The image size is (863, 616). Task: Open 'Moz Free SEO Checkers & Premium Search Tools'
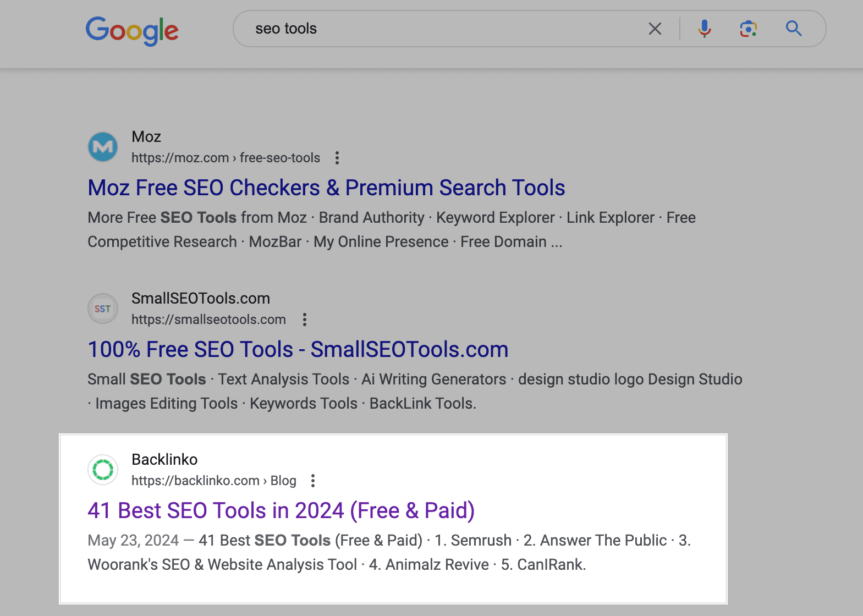click(326, 188)
